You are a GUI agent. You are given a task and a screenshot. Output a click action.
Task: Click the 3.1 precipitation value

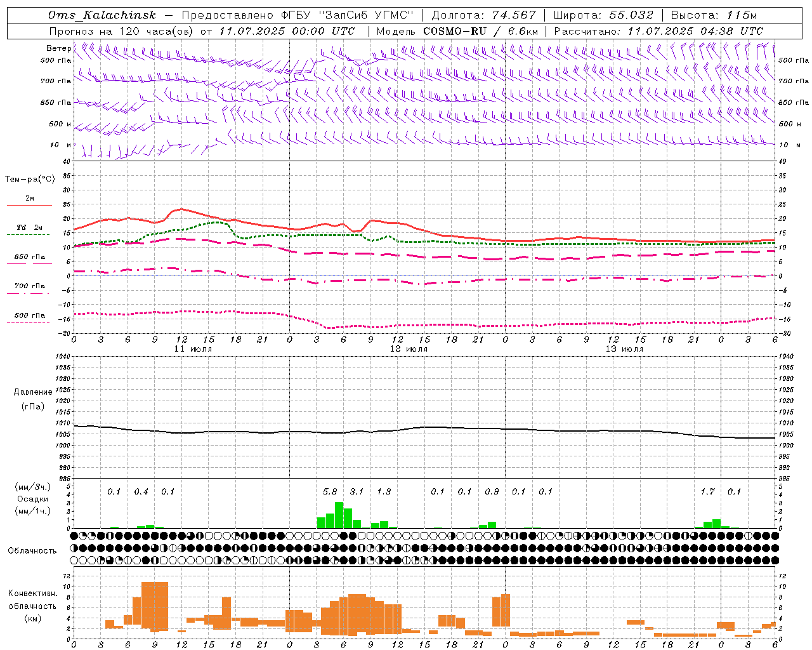357,491
